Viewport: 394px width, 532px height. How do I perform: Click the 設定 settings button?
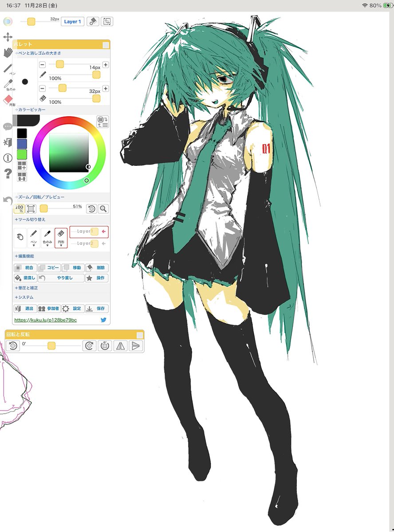click(x=73, y=309)
